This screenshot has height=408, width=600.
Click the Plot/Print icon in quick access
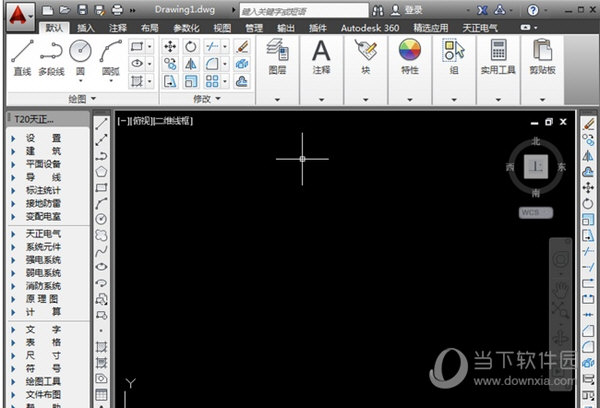117,10
